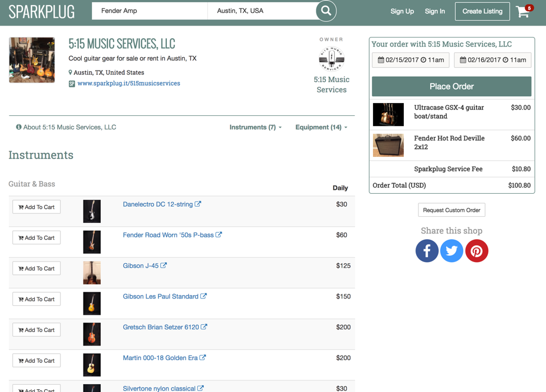Share the shop on Pinterest
Screen dimensions: 546x392
pyautogui.click(x=477, y=251)
